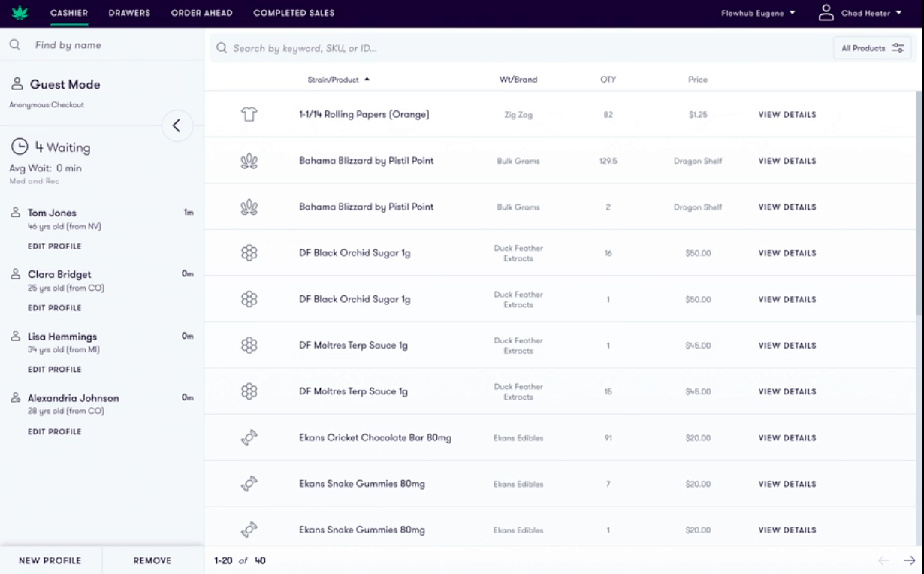The image size is (924, 574).
Task: Click the QTY column header
Action: point(608,79)
